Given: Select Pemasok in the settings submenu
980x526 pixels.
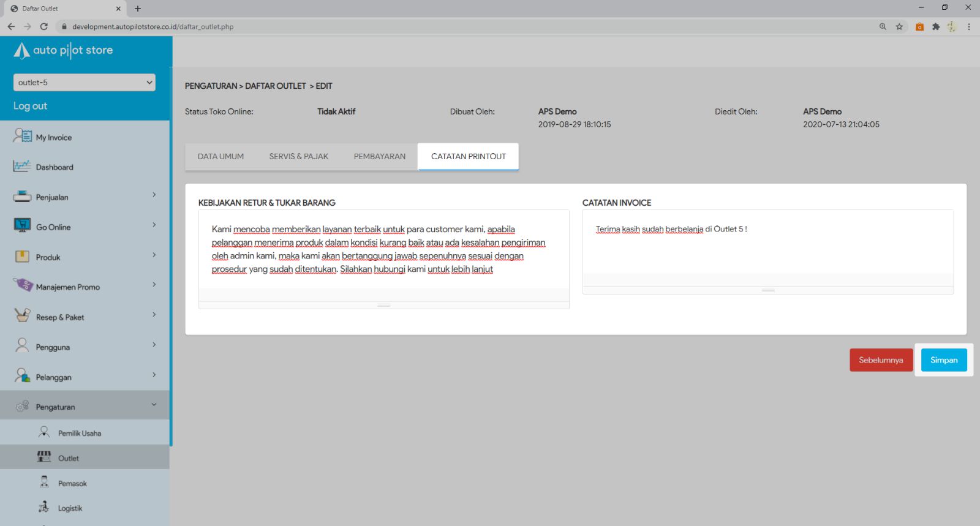Looking at the screenshot, I should [72, 484].
